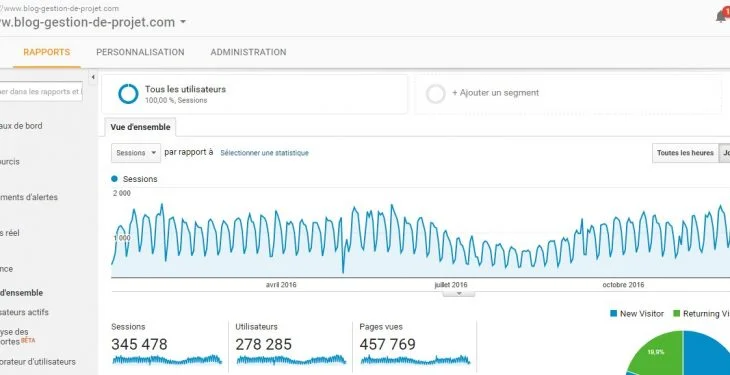The image size is (730, 375).
Task: Click the Pages vues sparkline chart
Action: click(415, 360)
